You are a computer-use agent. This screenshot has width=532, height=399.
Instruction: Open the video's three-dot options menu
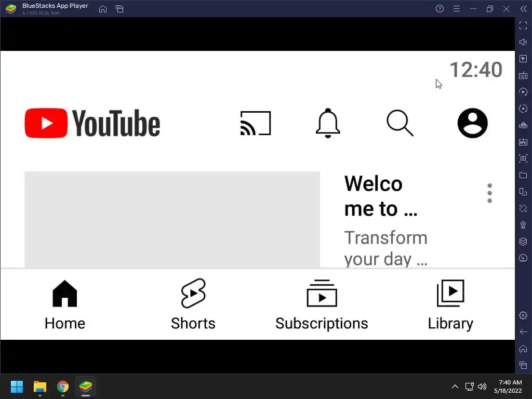click(x=489, y=193)
